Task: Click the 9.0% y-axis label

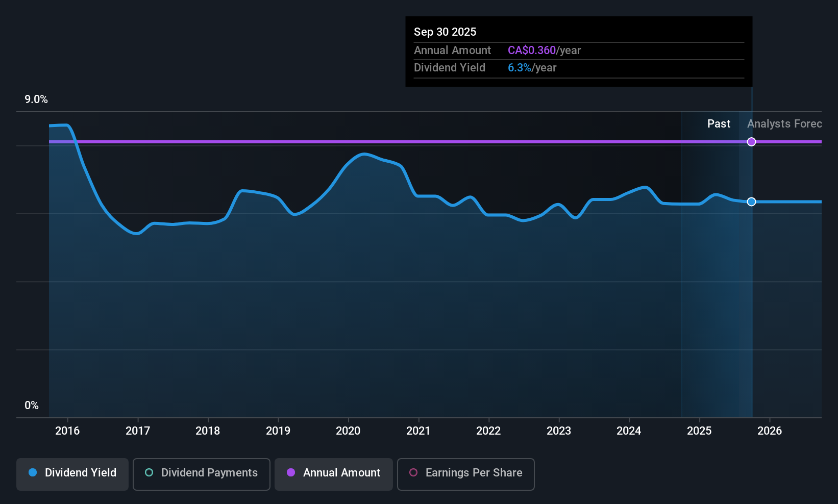Action: 36,99
